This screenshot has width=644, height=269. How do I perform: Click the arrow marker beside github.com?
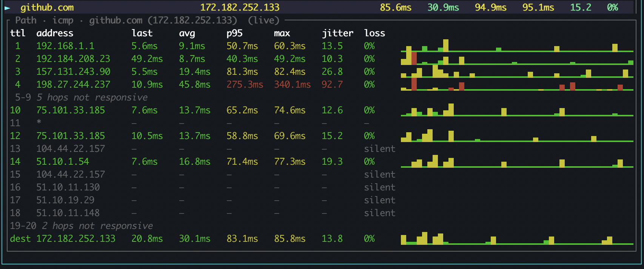[x=7, y=8]
